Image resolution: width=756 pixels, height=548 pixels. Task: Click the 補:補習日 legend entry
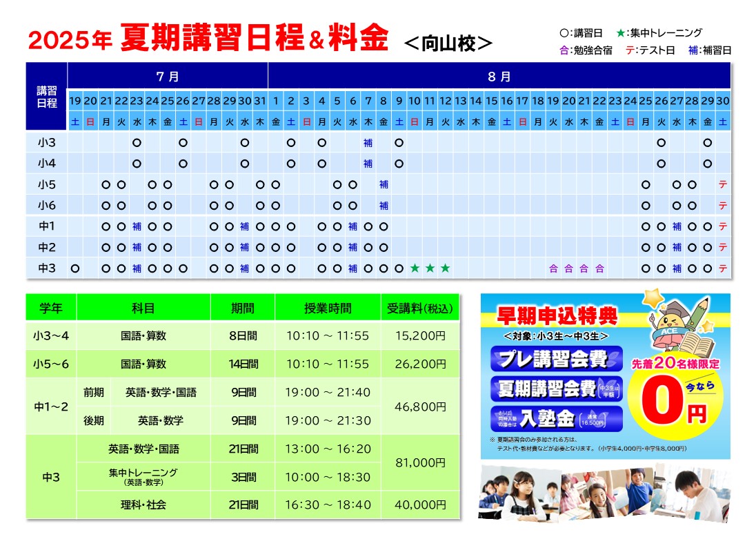710,50
